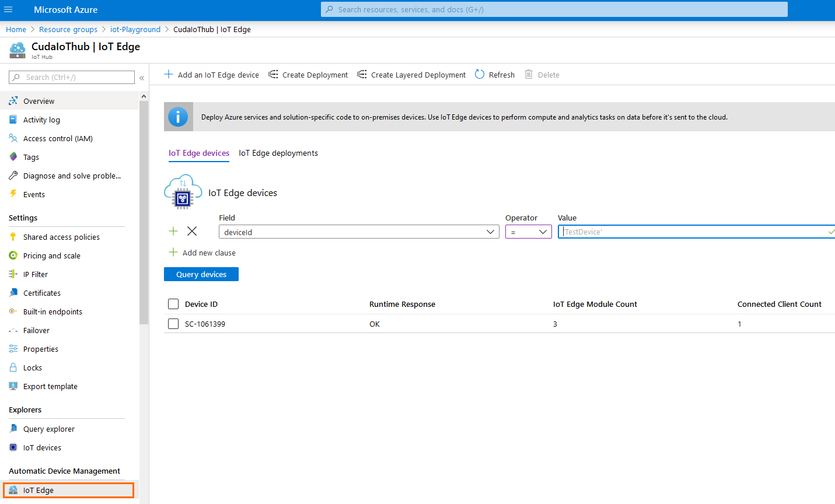Click the Events lightning icon
Image resolution: width=835 pixels, height=504 pixels.
tap(13, 194)
